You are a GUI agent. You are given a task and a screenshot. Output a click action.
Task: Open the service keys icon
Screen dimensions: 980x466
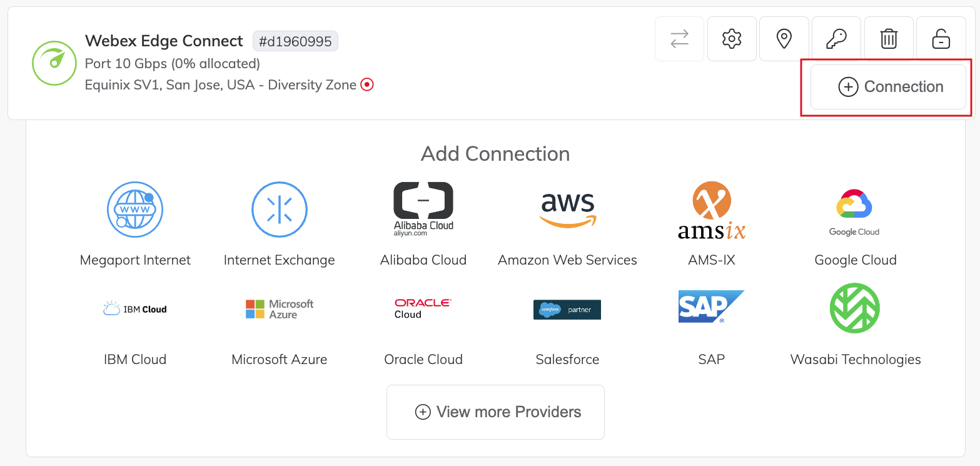click(836, 38)
